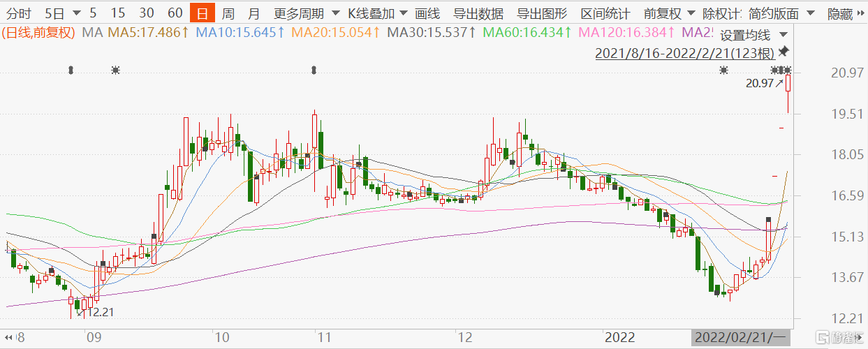The width and height of the screenshot is (868, 349).
Task: Open the K线叠加 overlay dropdown
Action: [x=404, y=13]
